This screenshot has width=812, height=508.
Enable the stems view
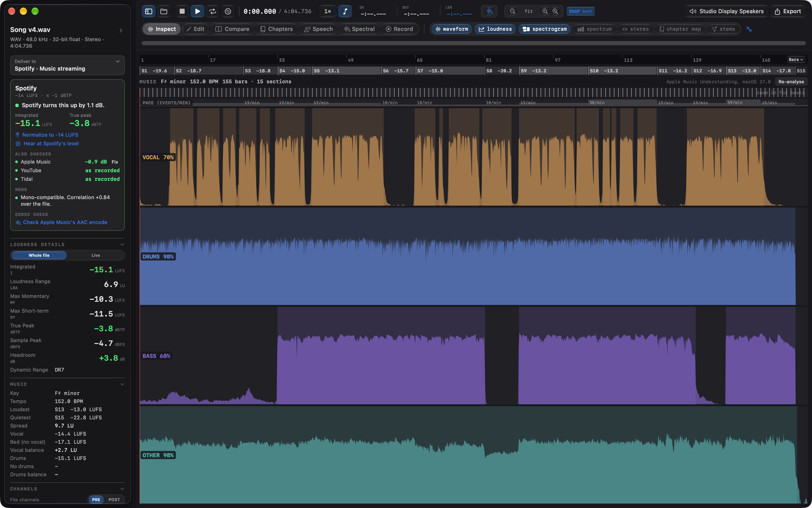[x=723, y=29]
